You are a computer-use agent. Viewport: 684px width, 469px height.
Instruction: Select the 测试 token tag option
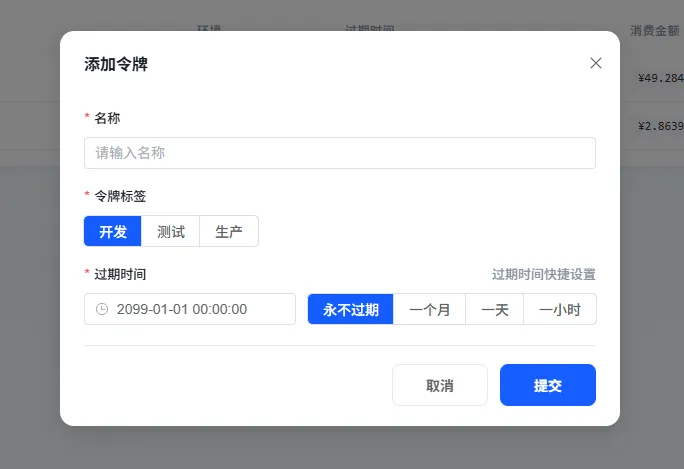point(171,231)
